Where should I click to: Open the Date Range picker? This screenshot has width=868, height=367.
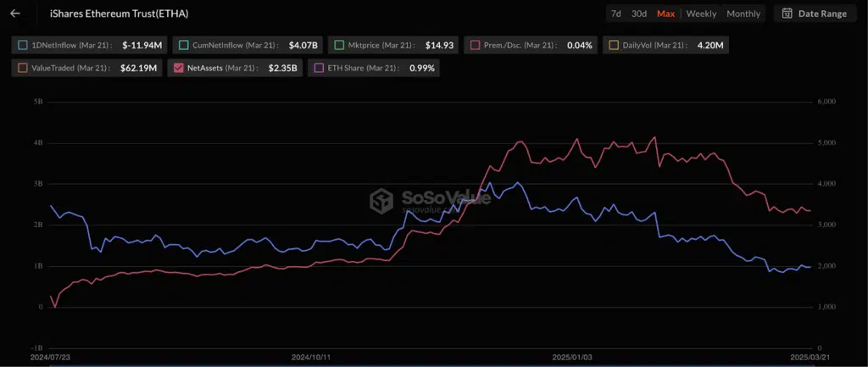(815, 14)
